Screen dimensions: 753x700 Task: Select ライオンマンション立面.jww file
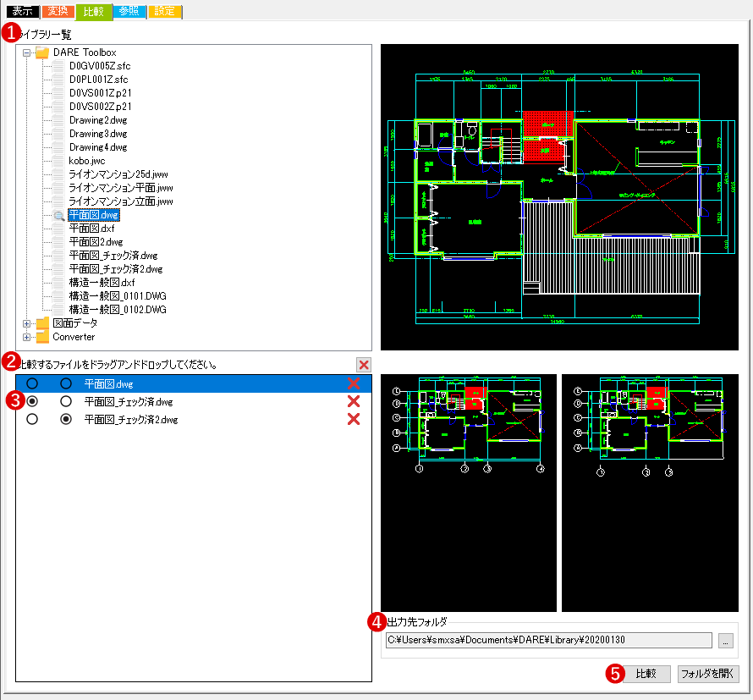click(120, 201)
